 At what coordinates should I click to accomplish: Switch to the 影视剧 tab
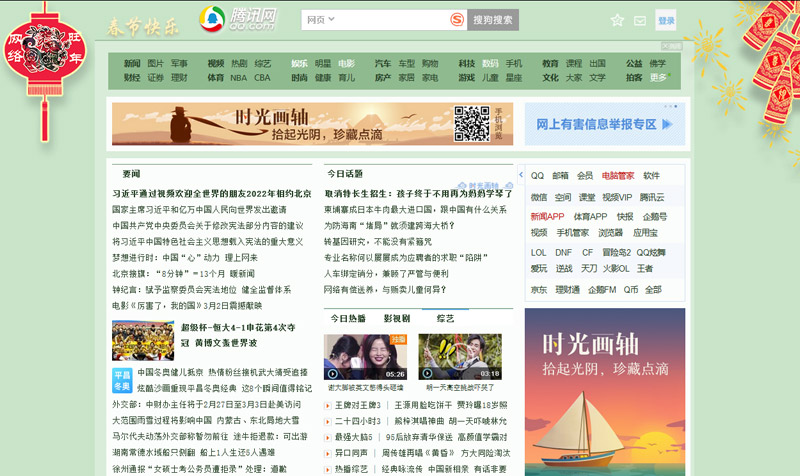[x=397, y=318]
